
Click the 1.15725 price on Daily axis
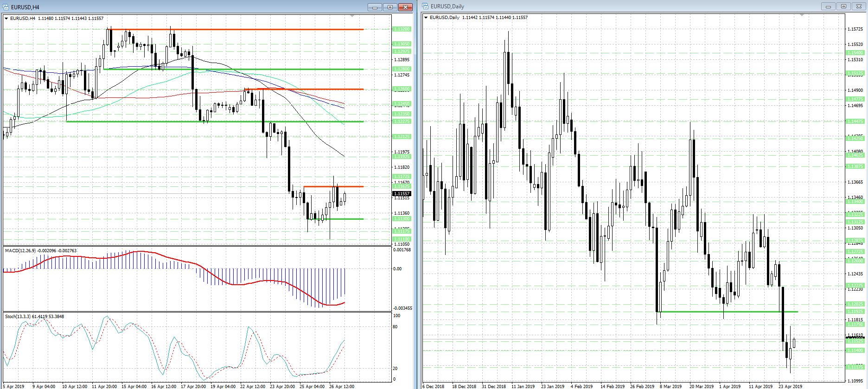(855, 29)
